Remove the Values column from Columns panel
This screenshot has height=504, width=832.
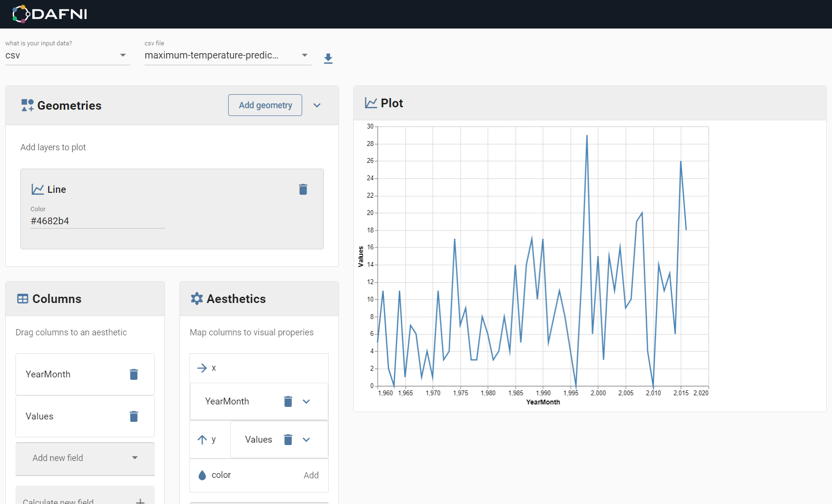[134, 417]
